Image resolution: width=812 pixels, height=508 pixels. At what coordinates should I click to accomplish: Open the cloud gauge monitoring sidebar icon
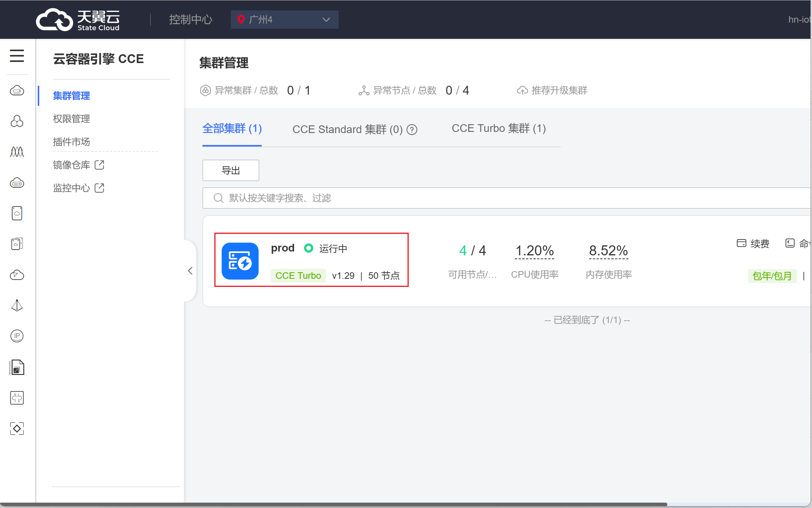pos(17,275)
